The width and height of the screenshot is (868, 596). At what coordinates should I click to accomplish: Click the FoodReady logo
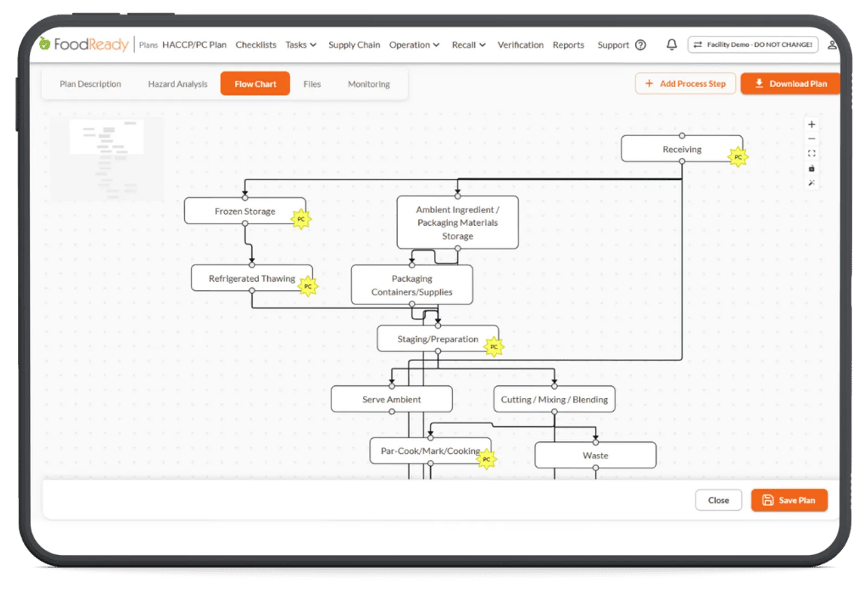pos(84,44)
